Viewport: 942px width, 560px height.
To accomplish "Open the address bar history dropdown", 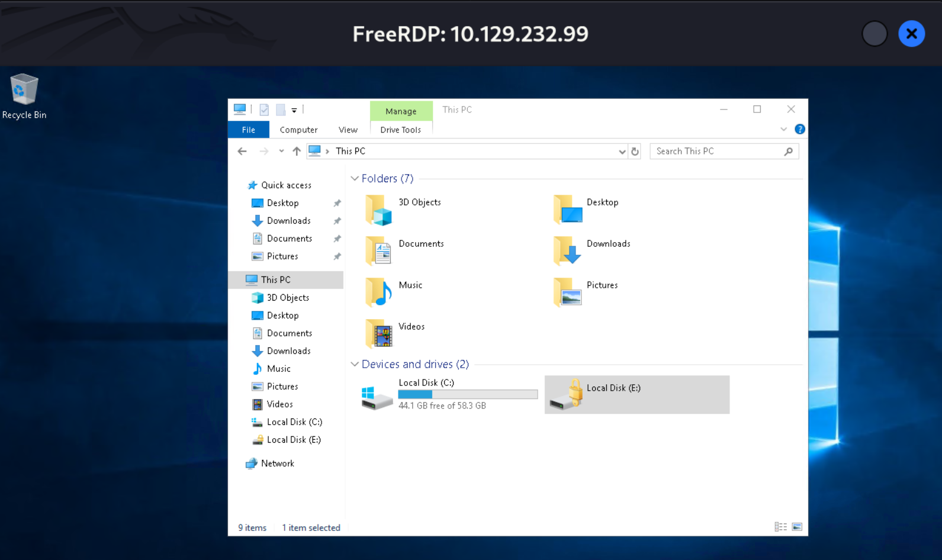I will [622, 152].
